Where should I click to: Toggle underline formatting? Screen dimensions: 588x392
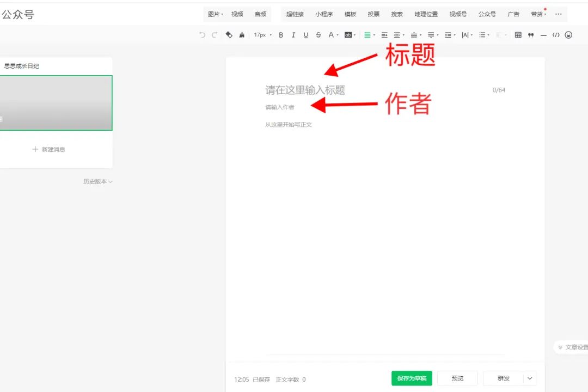(x=306, y=34)
